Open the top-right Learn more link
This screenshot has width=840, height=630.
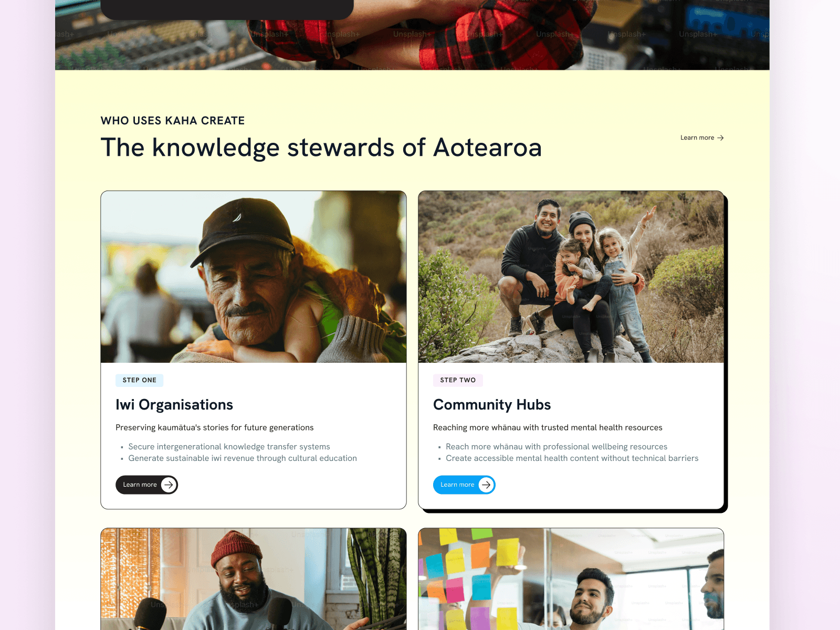[702, 138]
